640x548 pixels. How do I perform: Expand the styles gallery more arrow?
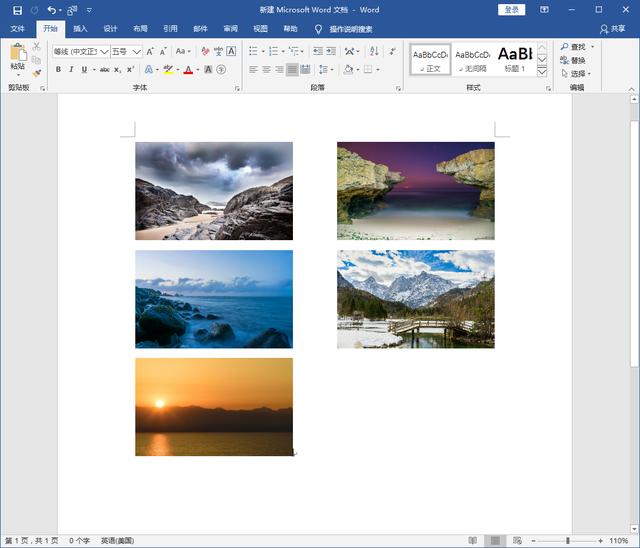click(542, 72)
